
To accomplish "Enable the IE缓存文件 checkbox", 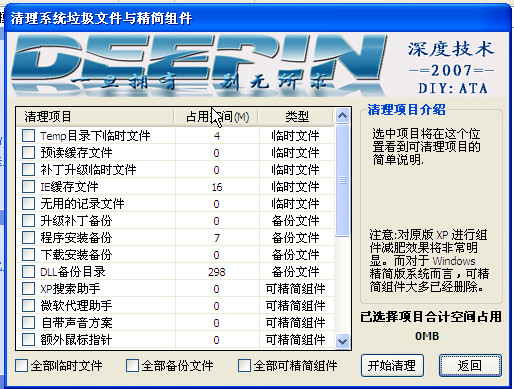I will (28, 187).
